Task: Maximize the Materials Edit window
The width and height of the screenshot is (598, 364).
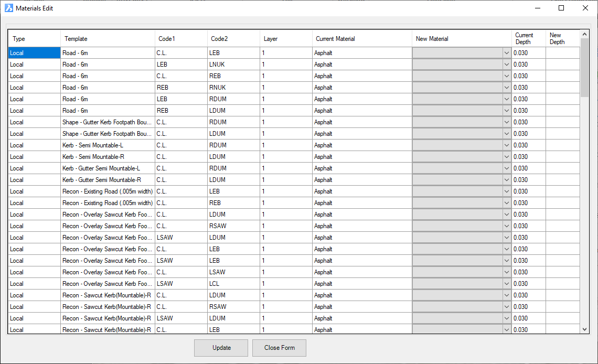Action: tap(561, 8)
